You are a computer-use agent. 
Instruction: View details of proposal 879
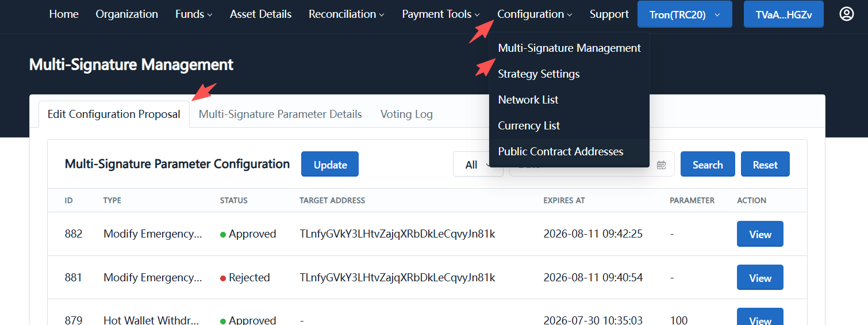pyautogui.click(x=760, y=318)
